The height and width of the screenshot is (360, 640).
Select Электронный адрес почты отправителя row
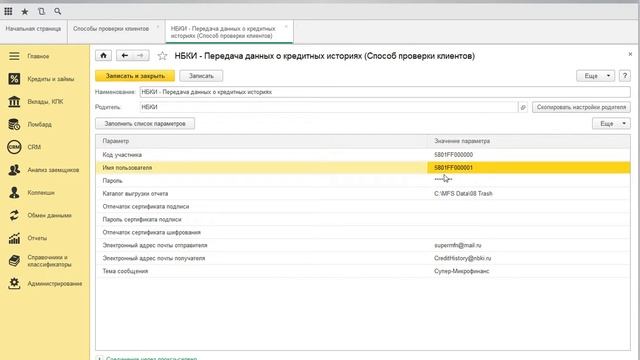pyautogui.click(x=363, y=245)
